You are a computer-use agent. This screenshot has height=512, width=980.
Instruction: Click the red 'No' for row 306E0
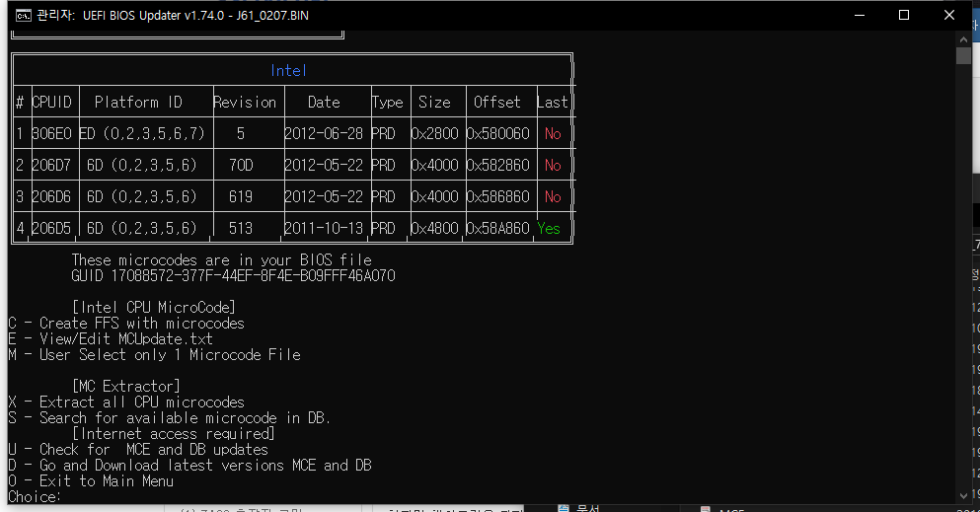pos(553,133)
